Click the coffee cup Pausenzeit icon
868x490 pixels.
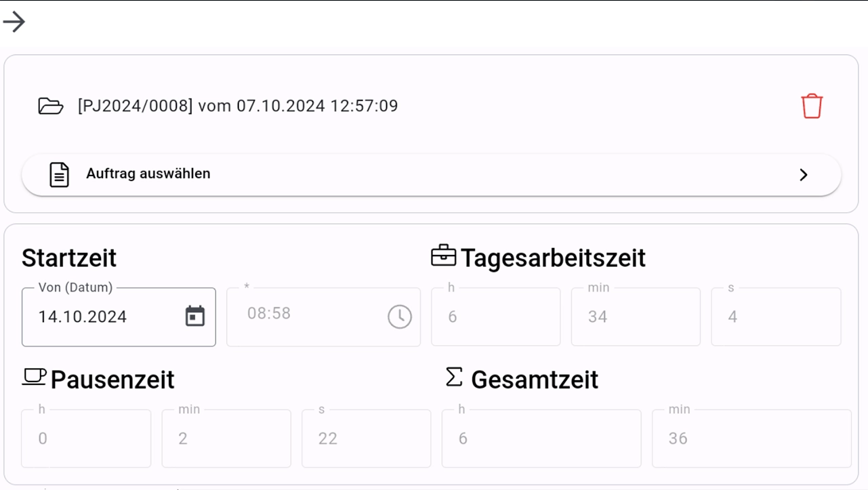pos(34,377)
